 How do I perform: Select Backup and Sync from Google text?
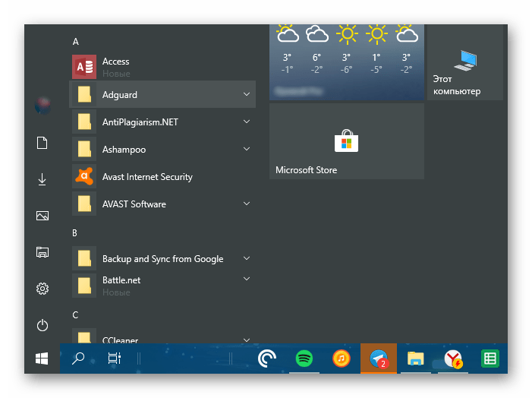[163, 259]
